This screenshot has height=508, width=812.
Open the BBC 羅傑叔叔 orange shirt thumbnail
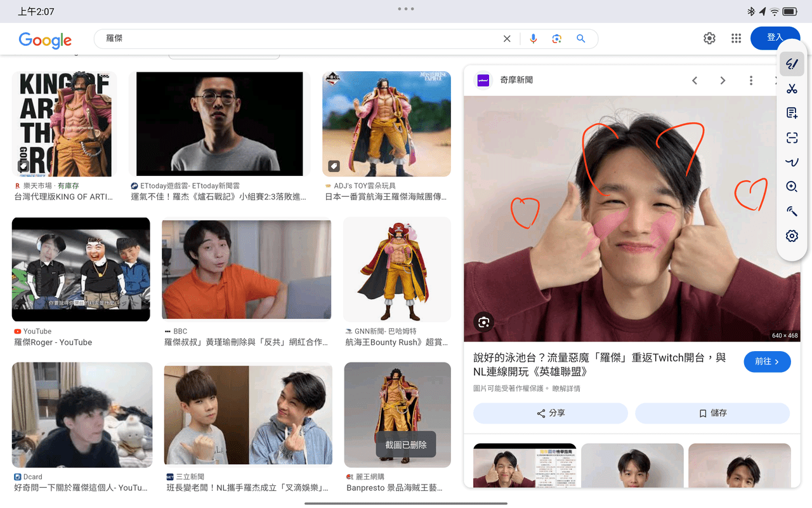247,269
